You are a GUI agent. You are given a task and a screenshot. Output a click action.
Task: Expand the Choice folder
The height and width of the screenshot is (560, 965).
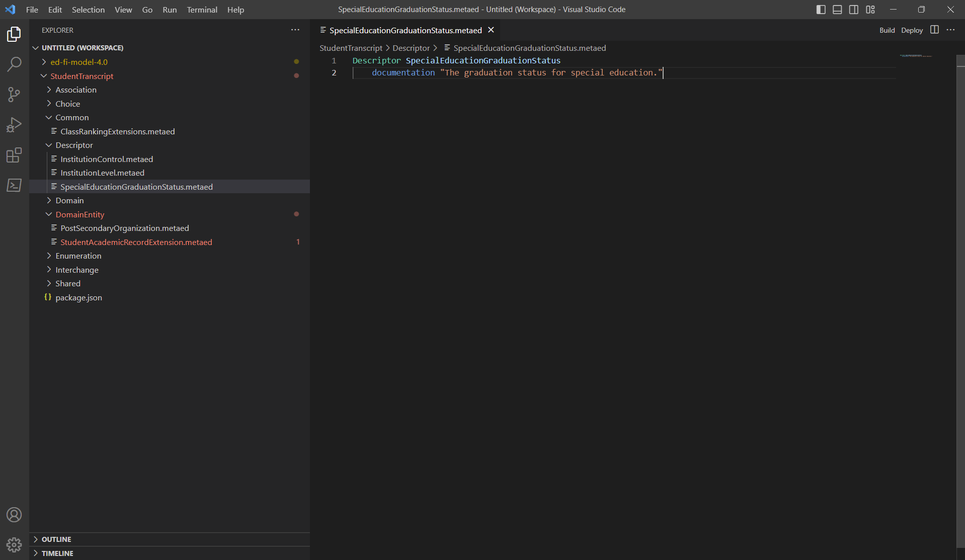(x=67, y=104)
